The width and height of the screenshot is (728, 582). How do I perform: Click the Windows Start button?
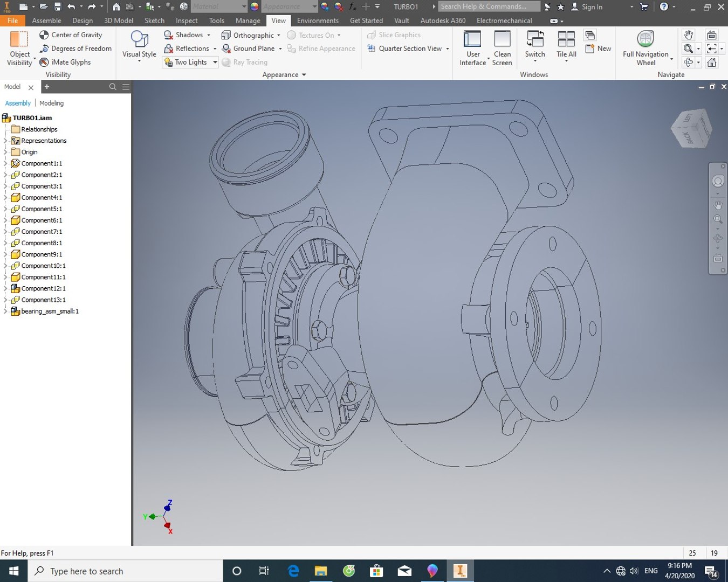[x=14, y=571]
